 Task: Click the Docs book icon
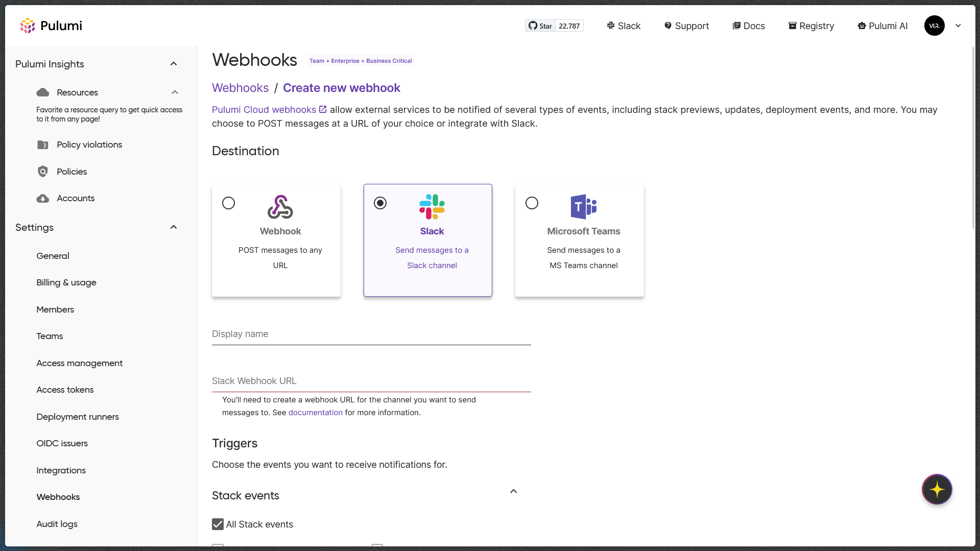point(736,26)
